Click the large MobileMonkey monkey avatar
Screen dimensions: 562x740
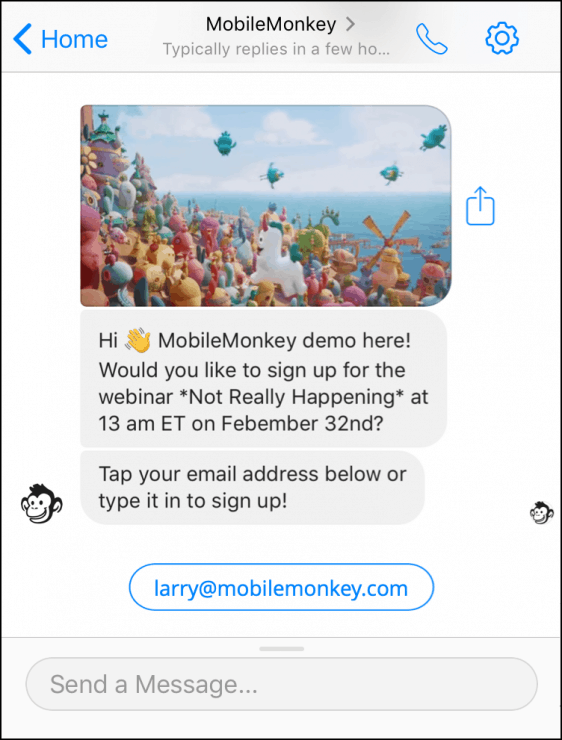click(x=41, y=504)
